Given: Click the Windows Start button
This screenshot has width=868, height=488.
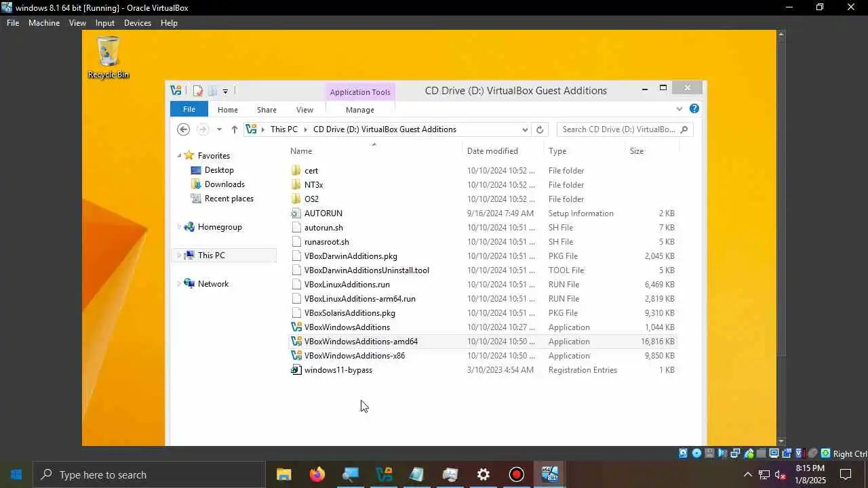Looking at the screenshot, I should [16, 474].
